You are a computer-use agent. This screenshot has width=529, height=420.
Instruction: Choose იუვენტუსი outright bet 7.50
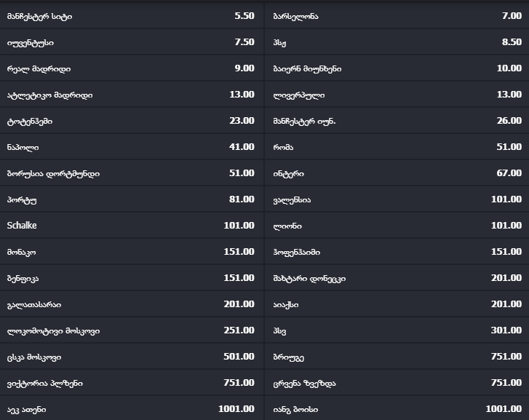132,42
